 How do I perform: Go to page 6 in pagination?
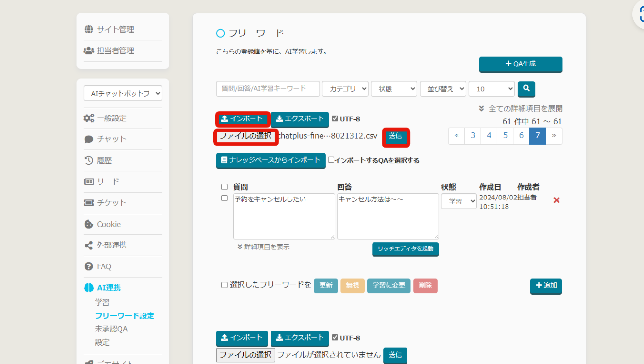(521, 136)
